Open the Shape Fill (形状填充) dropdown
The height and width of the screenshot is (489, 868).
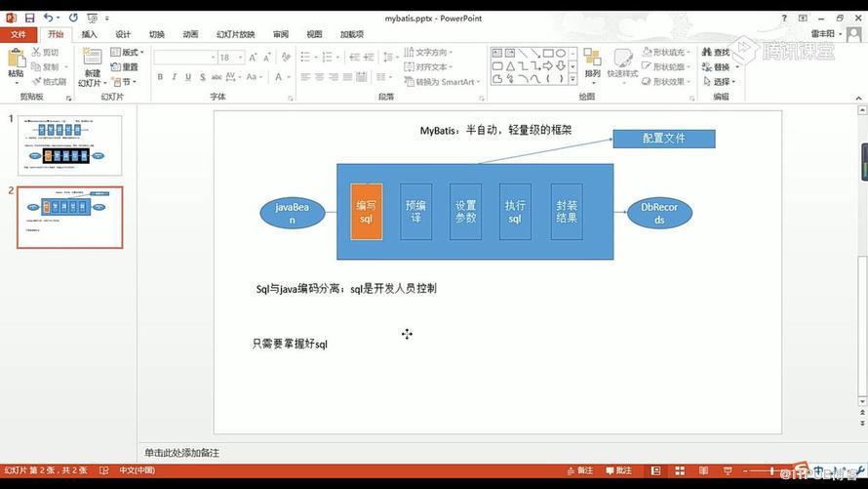click(x=666, y=52)
